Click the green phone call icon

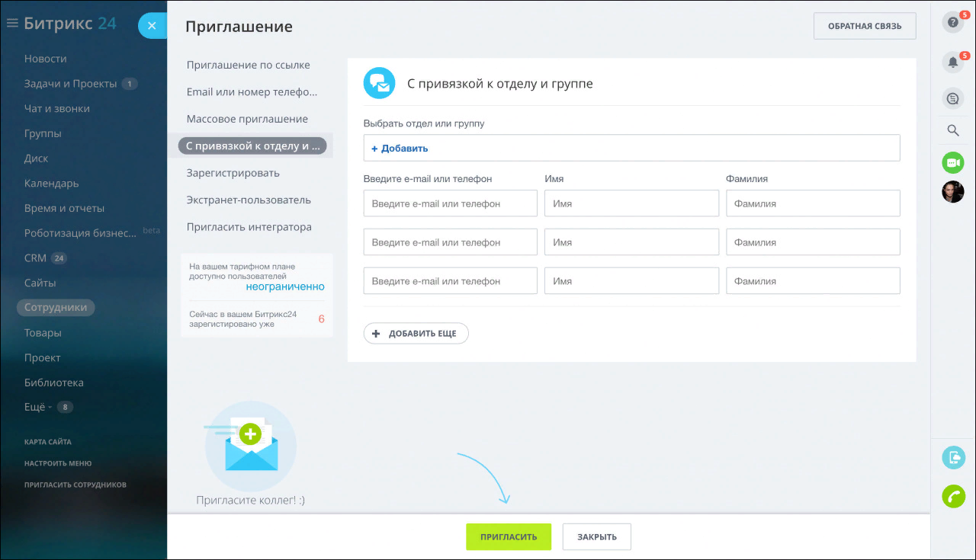[953, 496]
